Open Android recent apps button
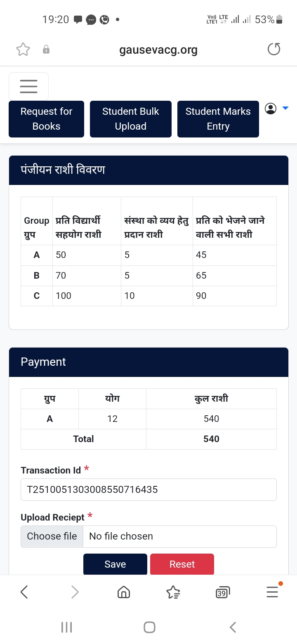 click(66, 627)
